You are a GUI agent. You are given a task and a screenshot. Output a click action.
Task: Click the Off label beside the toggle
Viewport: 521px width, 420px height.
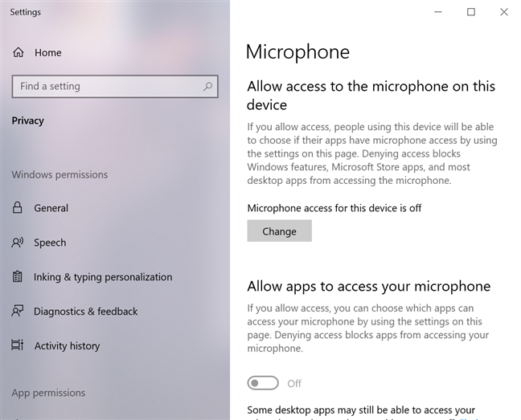point(294,384)
